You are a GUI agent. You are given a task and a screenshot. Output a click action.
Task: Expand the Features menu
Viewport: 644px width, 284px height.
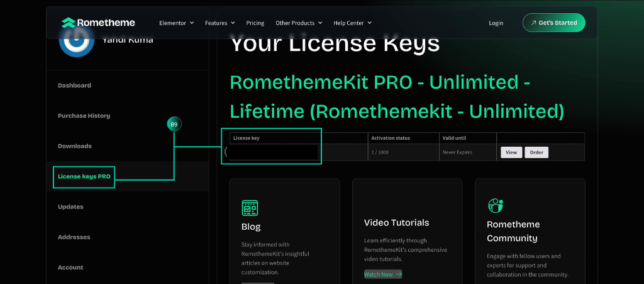click(x=219, y=23)
